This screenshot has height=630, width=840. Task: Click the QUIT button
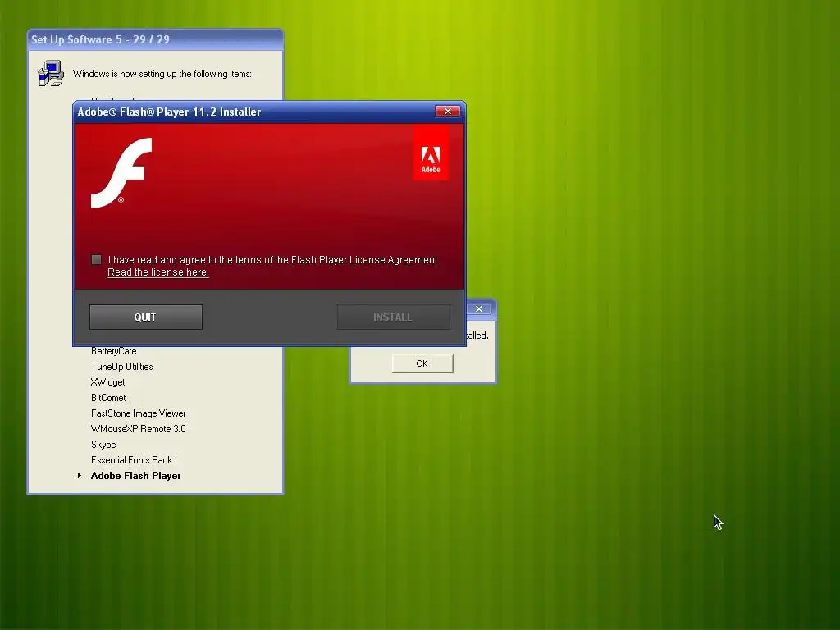[x=146, y=317]
